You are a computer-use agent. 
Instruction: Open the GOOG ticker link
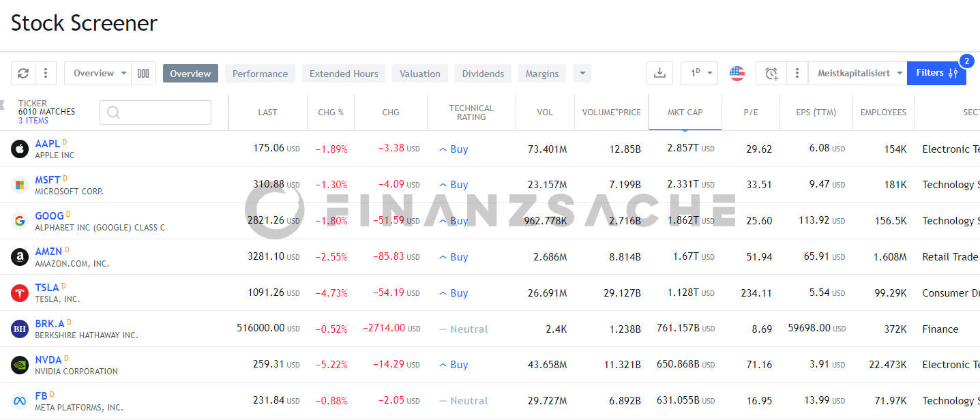(x=49, y=216)
